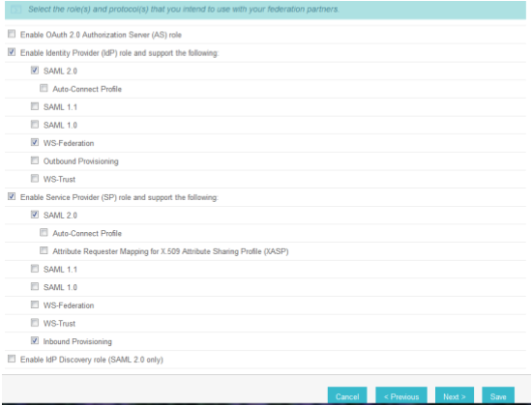
Task: Enable OAuth 2.0 Authorization Server role checkbox
Action: 12,34
